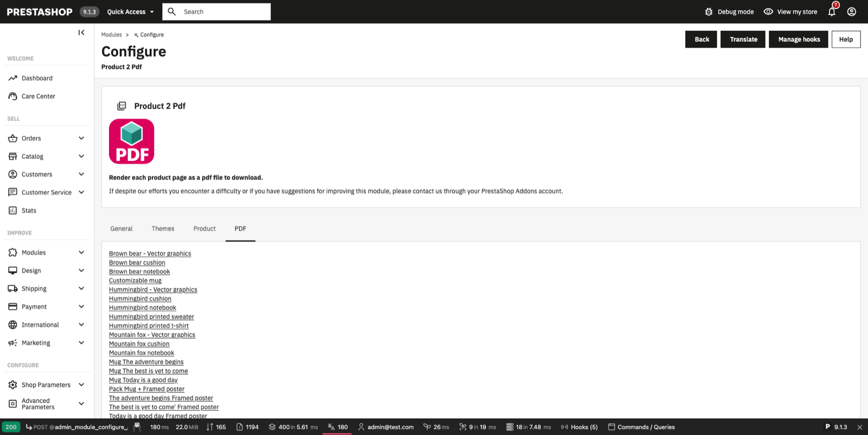Click the Marketing megaphone icon
This screenshot has width=868, height=435.
click(x=12, y=343)
